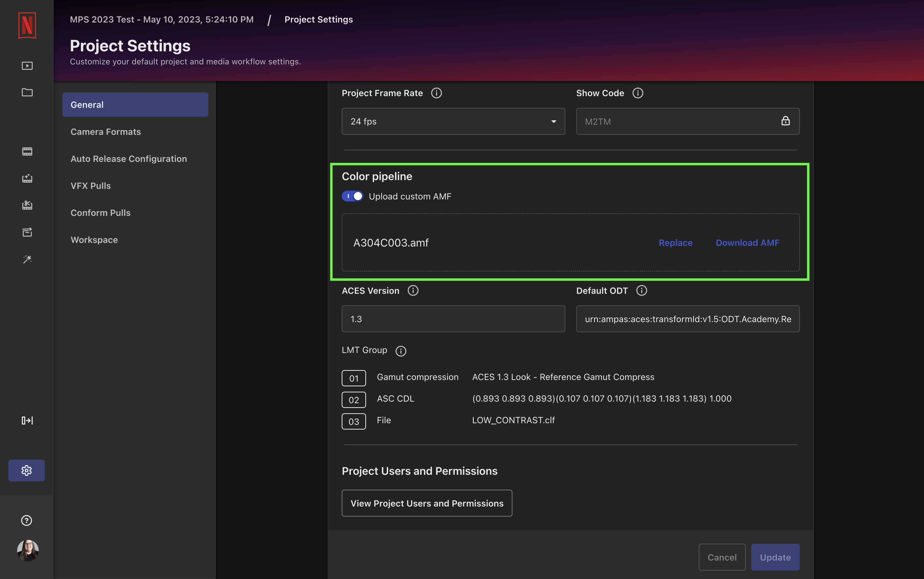924x579 pixels.
Task: Open the Auto Release Configuration section
Action: coord(129,158)
